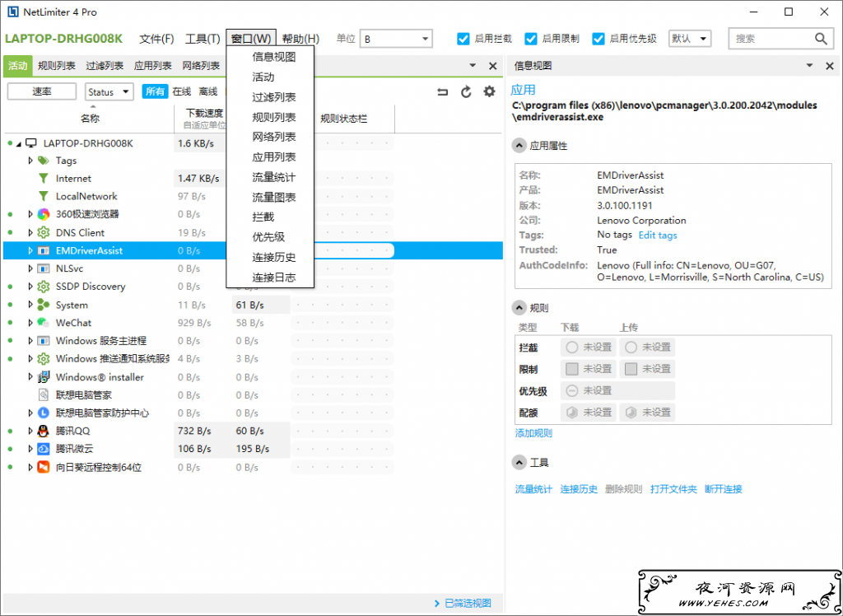This screenshot has width=843, height=616.
Task: Click the 360极速浏览器 app icon
Action: (44, 214)
